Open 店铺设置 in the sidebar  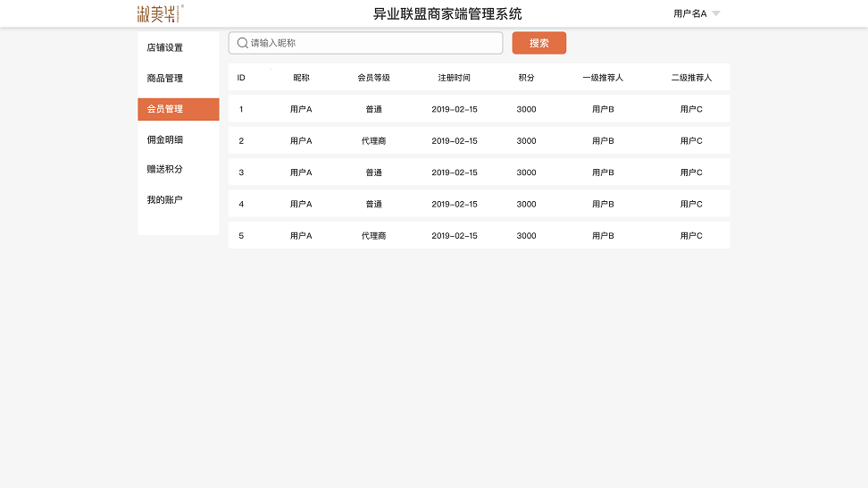point(165,47)
